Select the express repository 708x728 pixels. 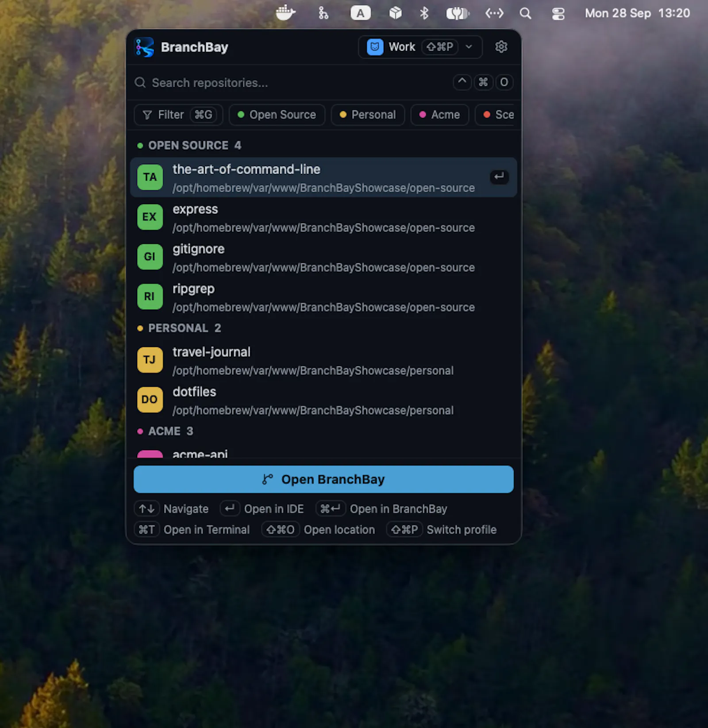[323, 217]
